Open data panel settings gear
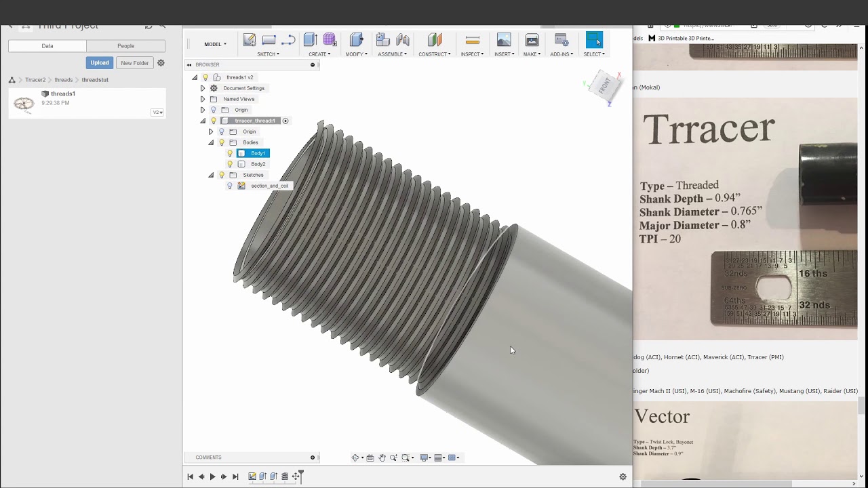This screenshot has height=488, width=868. [x=161, y=63]
